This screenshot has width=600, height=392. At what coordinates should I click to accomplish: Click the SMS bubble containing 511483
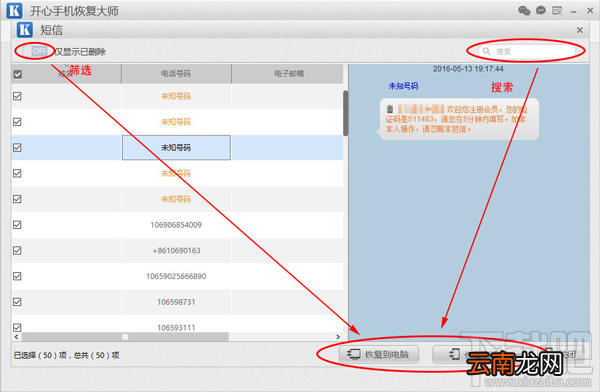(x=459, y=119)
